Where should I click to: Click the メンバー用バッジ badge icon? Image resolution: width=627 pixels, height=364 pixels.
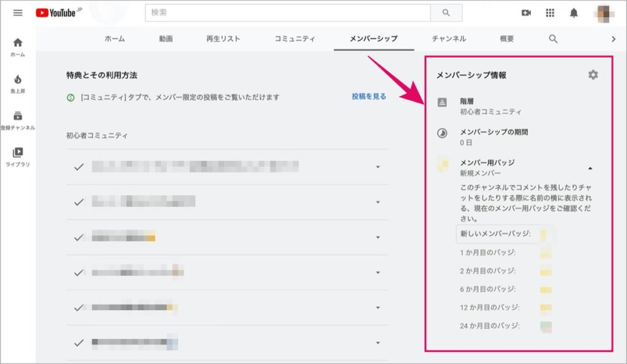(442, 164)
